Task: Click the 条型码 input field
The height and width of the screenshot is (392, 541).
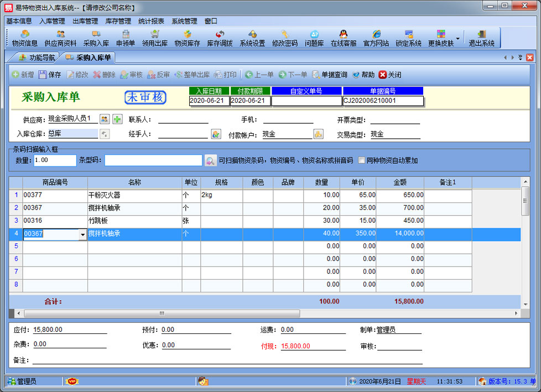Action: pyautogui.click(x=153, y=161)
